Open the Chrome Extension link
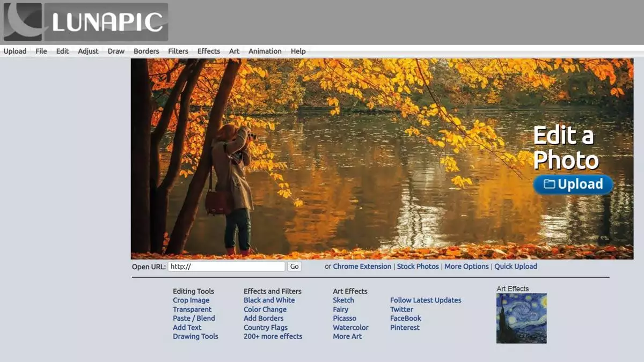This screenshot has height=362, width=644. (x=362, y=267)
